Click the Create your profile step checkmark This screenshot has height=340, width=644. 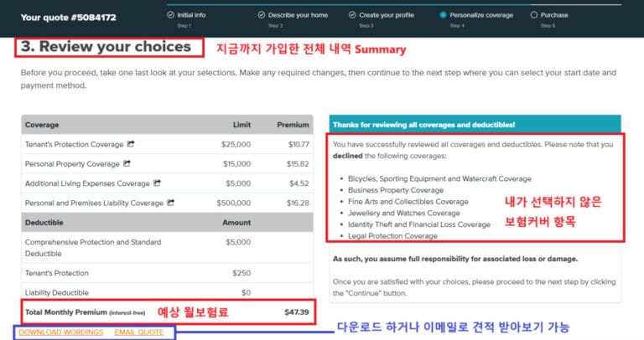pyautogui.click(x=352, y=14)
